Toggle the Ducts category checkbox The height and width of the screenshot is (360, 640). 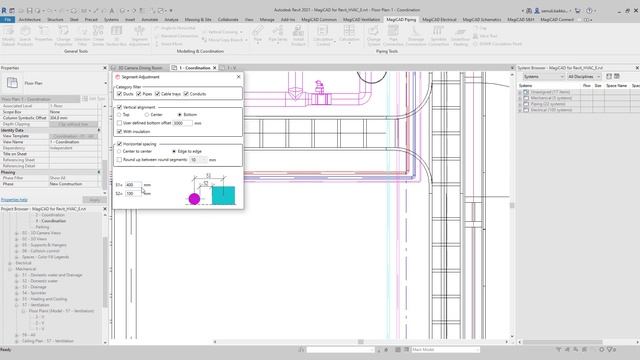[120, 94]
